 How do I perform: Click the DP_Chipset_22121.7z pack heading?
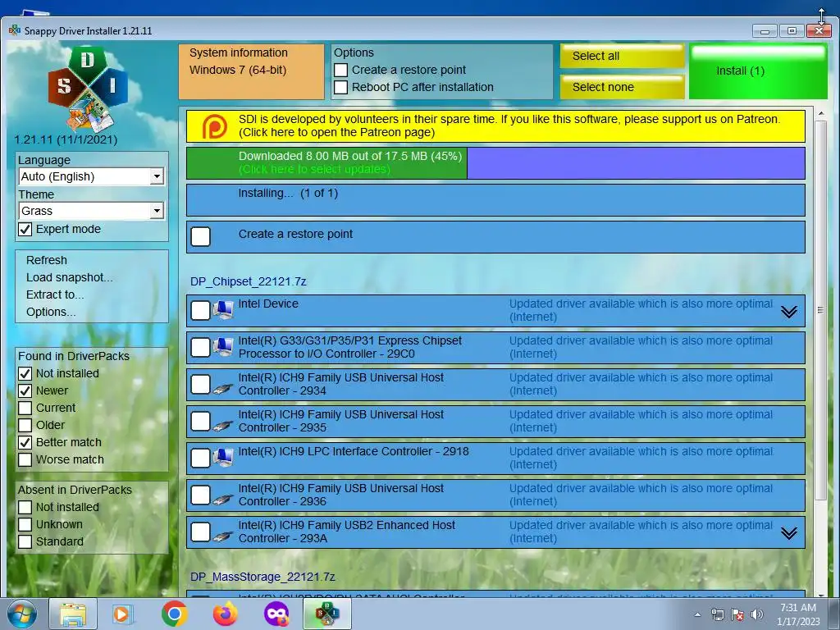pos(248,281)
